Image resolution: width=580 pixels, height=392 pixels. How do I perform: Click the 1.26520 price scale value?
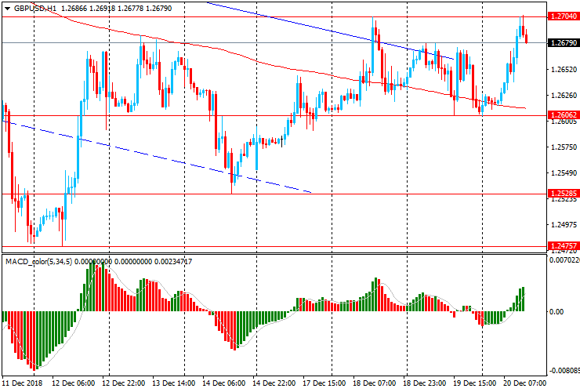pyautogui.click(x=564, y=70)
